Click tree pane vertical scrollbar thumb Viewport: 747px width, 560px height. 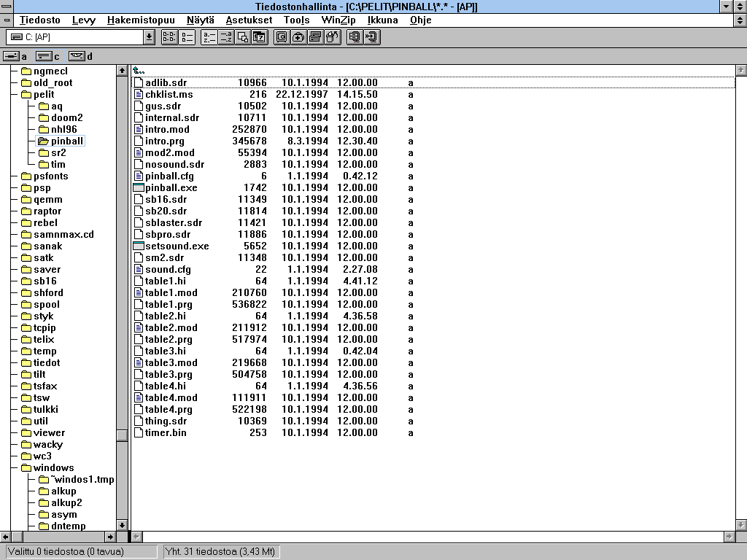pyautogui.click(x=122, y=435)
